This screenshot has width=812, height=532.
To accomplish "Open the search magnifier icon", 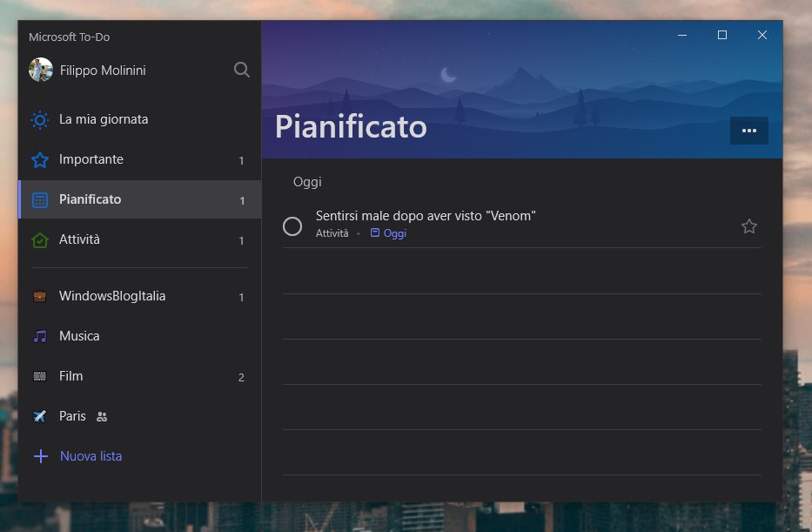I will click(241, 70).
